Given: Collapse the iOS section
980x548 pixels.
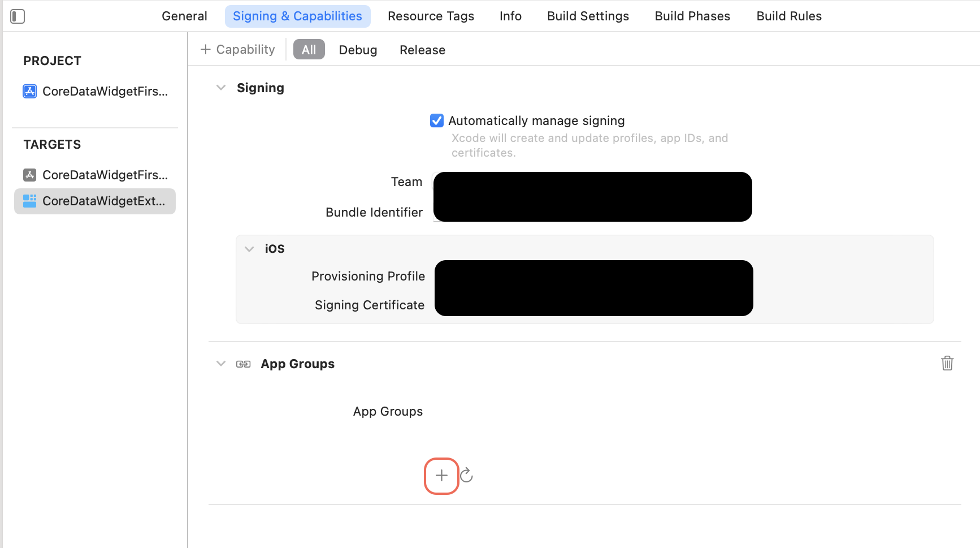Looking at the screenshot, I should [x=249, y=249].
